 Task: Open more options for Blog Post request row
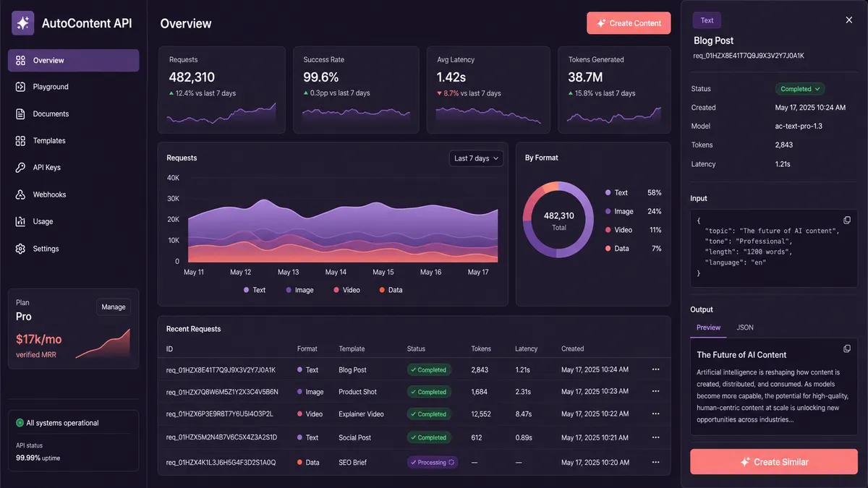656,369
